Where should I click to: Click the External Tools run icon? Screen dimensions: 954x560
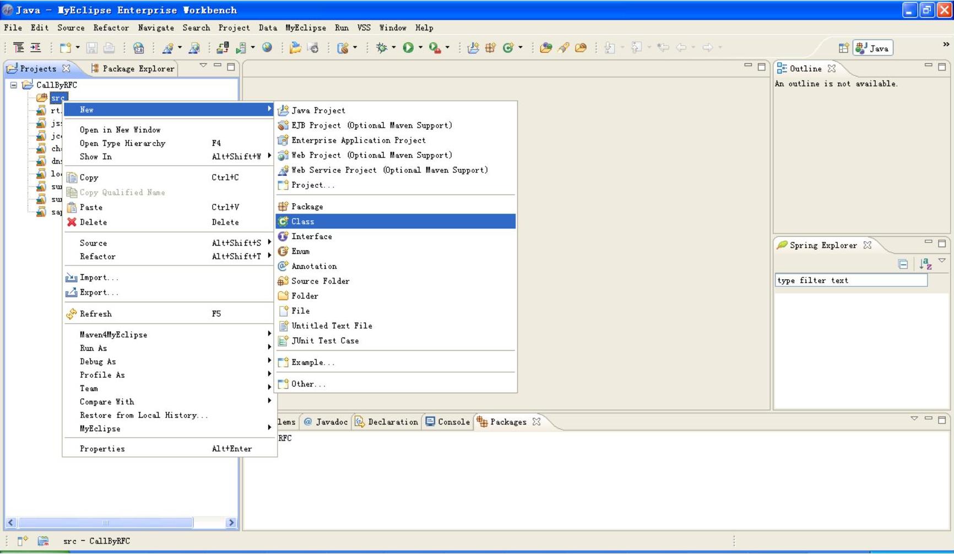(435, 48)
